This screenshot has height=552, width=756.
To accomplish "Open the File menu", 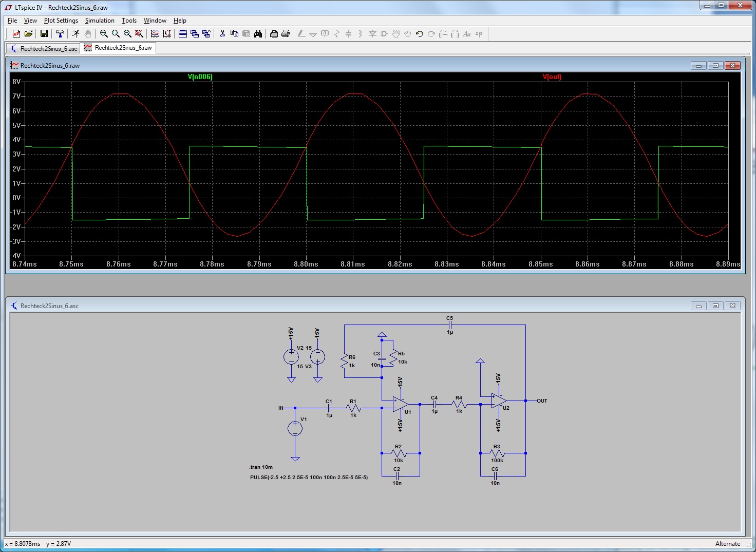I will pos(12,21).
